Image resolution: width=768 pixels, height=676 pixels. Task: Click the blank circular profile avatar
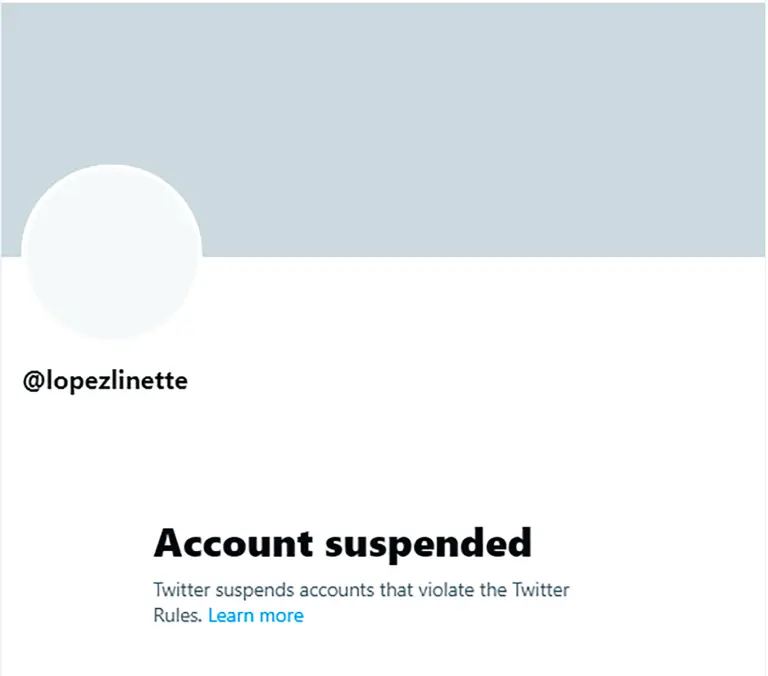(x=112, y=252)
